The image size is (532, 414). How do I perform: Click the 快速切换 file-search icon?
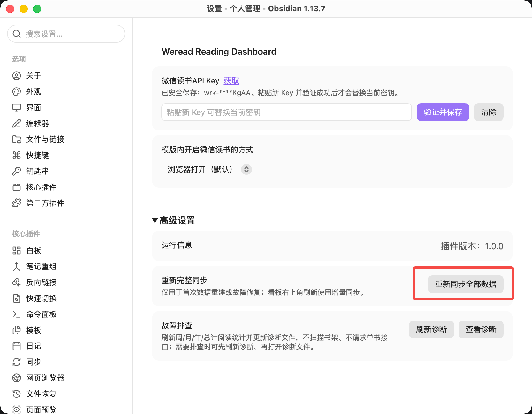(x=17, y=298)
